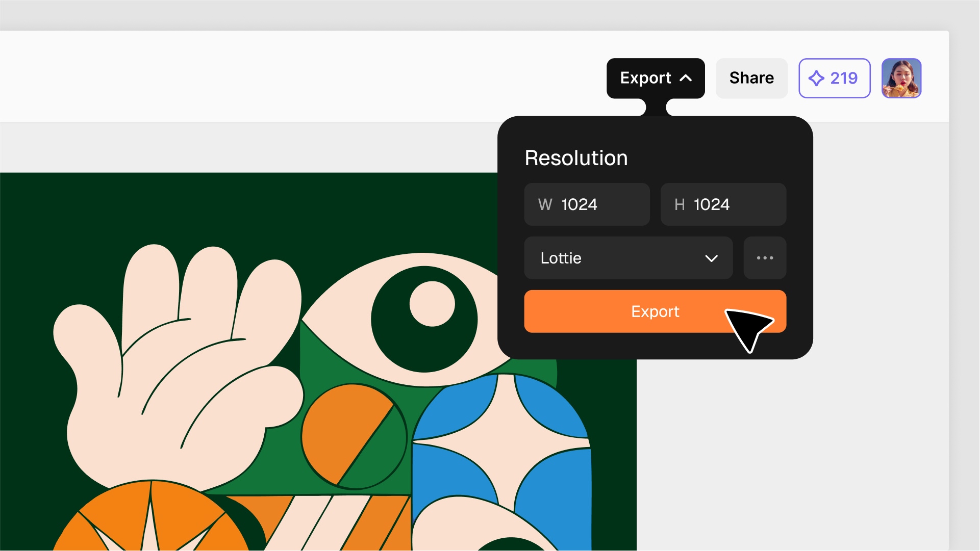Collapse the Export menu with the chevron arrow
The width and height of the screenshot is (980, 551).
pos(686,78)
